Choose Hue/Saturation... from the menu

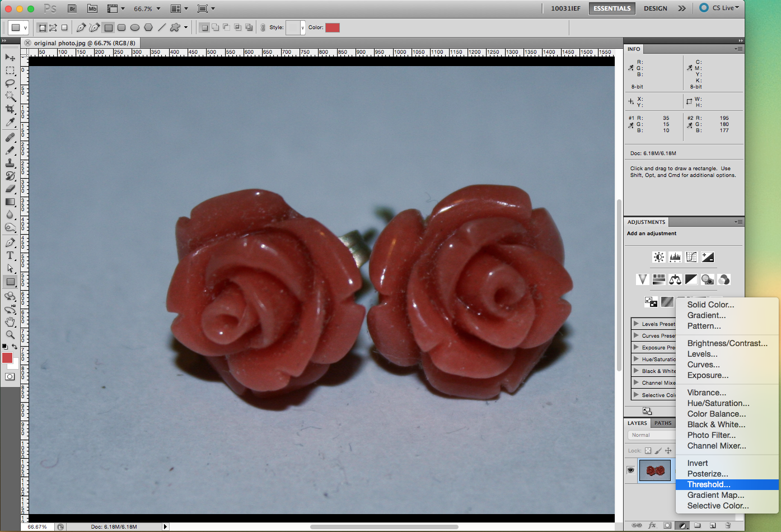727,403
